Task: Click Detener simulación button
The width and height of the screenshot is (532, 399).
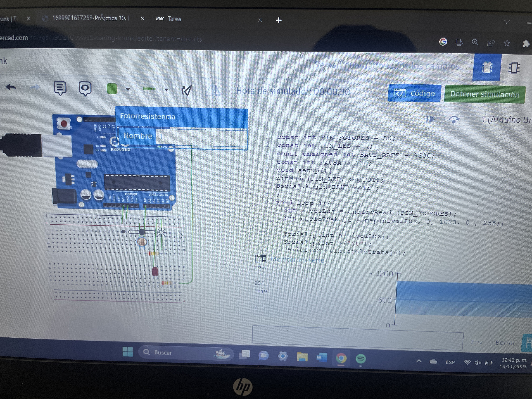Action: [484, 94]
